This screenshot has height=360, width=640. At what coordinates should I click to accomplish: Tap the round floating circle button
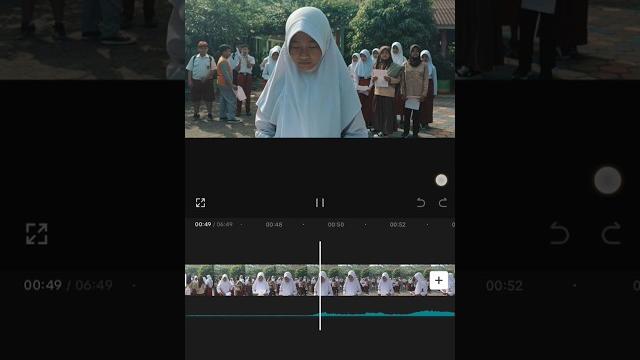(x=441, y=180)
